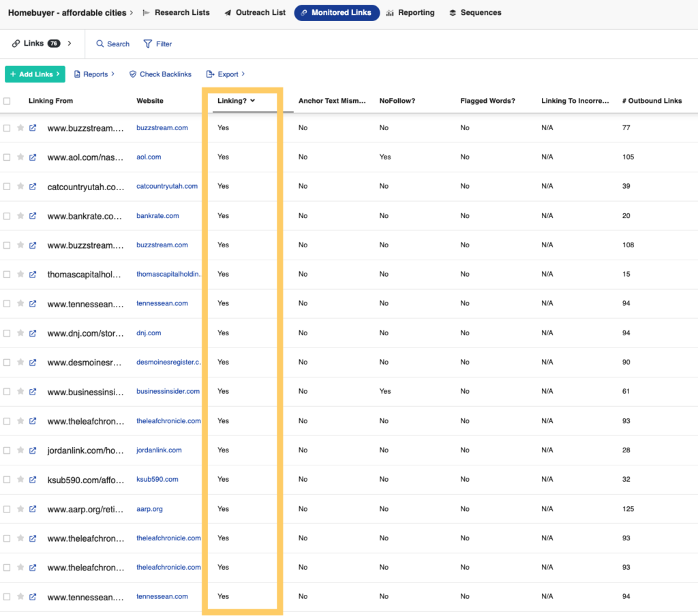Select the Outreach List megaphone icon
Viewport: 698px width, 616px height.
(227, 12)
